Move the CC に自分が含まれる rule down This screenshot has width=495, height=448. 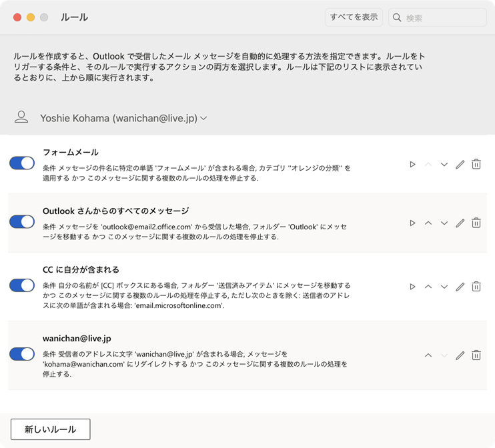pyautogui.click(x=444, y=287)
